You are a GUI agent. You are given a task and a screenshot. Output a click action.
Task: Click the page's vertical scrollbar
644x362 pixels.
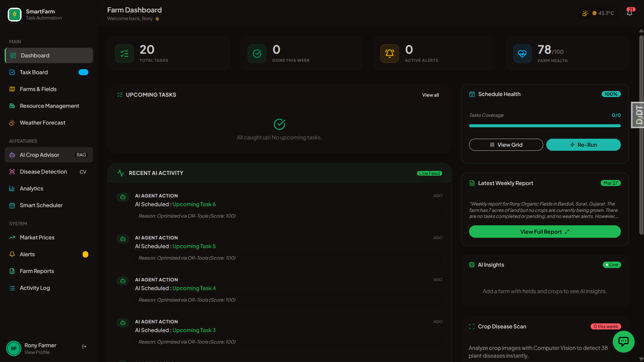coord(641,134)
